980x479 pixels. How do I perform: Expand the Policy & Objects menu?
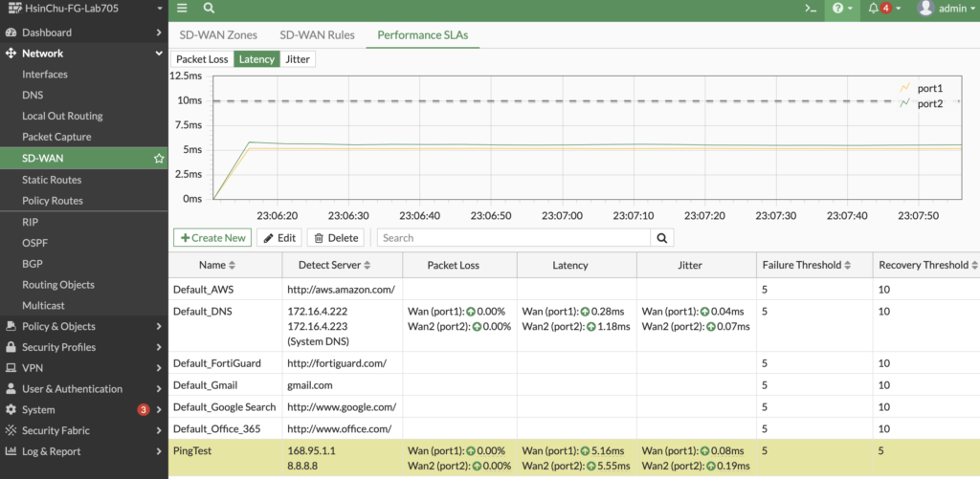point(83,326)
